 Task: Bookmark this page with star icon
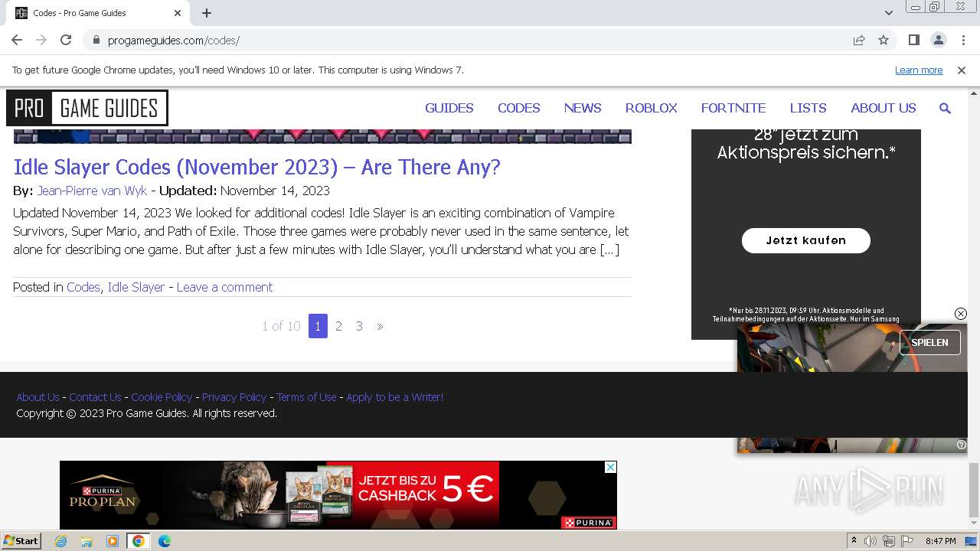coord(884,40)
